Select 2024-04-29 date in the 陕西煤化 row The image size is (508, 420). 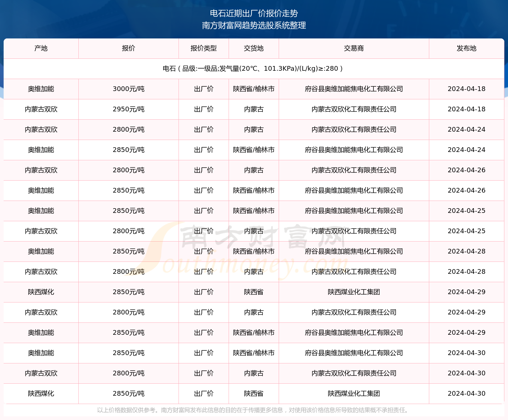click(x=467, y=292)
